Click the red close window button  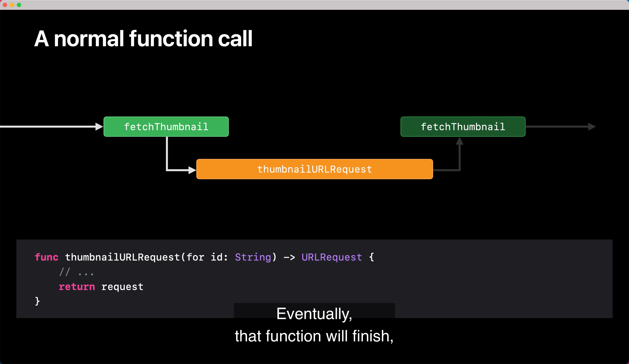pos(5,5)
